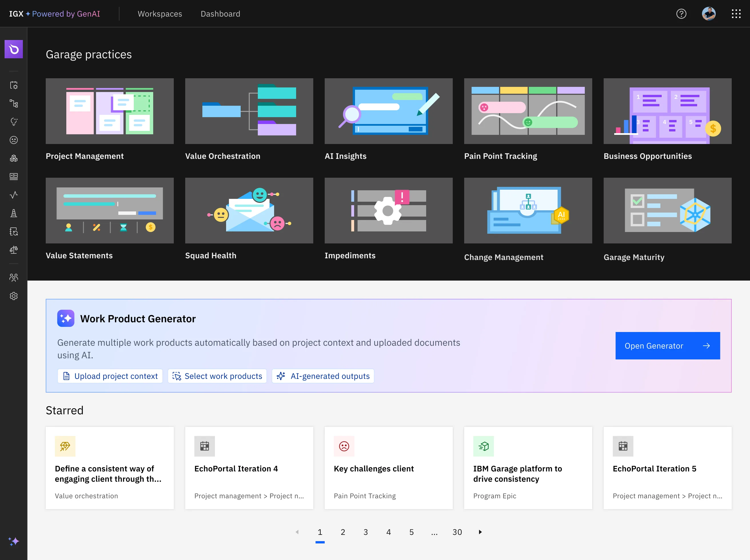Click the AI-generated outputs tag
750x560 pixels.
[323, 376]
